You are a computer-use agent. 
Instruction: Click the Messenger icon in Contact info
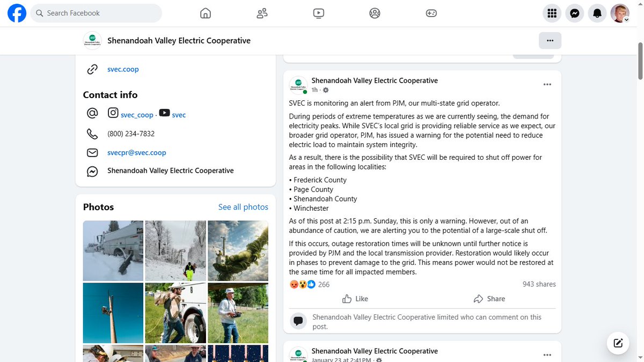click(x=92, y=171)
